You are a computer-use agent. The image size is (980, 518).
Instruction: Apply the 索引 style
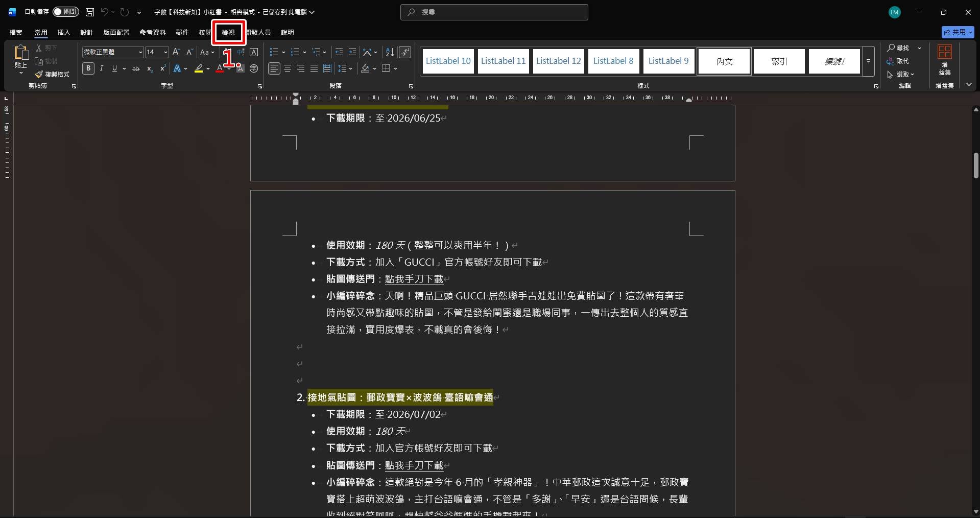pyautogui.click(x=779, y=61)
